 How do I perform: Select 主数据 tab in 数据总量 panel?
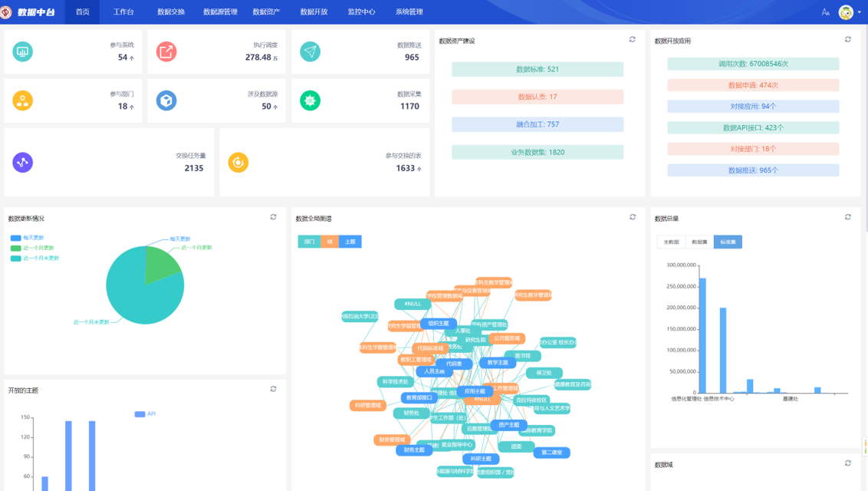671,242
